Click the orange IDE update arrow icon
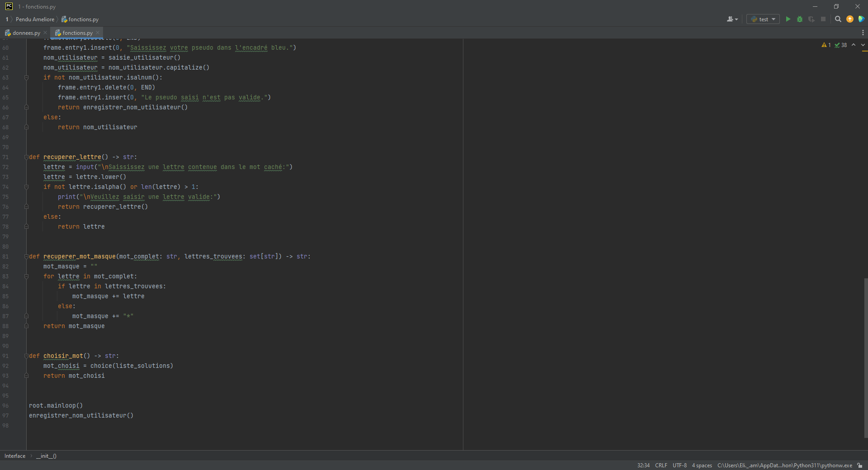The width and height of the screenshot is (868, 470). click(850, 19)
